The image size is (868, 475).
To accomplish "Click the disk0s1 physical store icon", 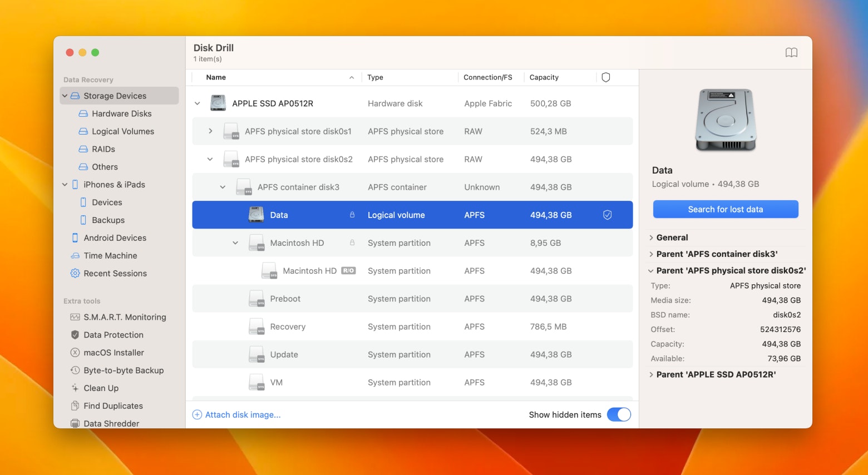I will point(231,131).
